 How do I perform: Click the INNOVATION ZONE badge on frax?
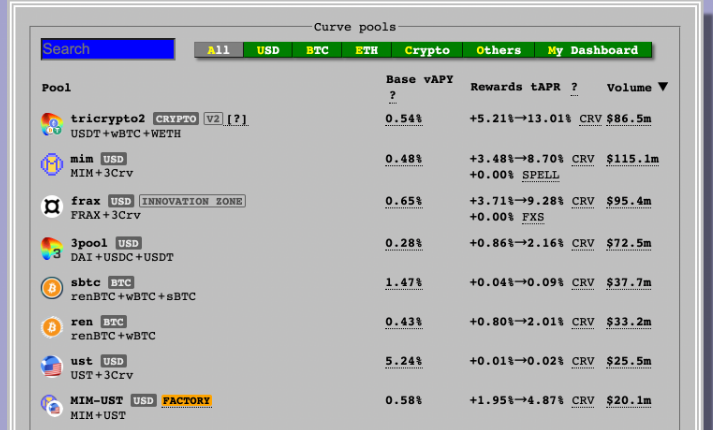point(192,201)
